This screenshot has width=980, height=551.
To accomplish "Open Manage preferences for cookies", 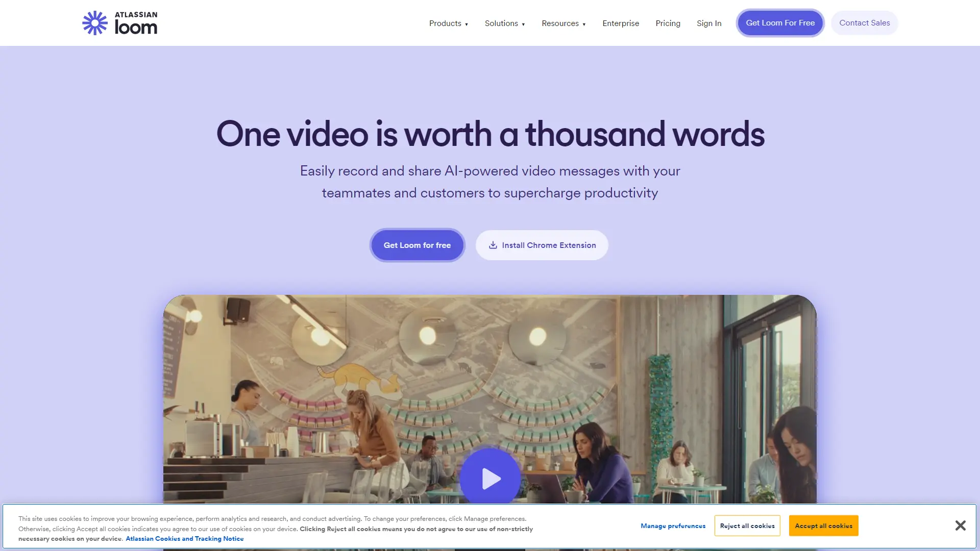I will 673,525.
